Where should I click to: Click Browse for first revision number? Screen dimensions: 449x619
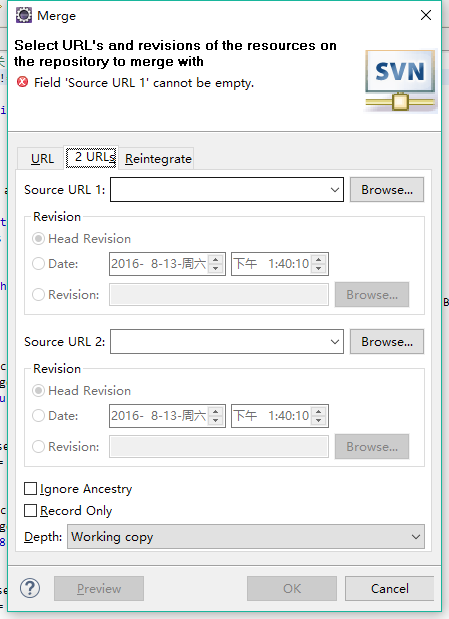tap(372, 294)
